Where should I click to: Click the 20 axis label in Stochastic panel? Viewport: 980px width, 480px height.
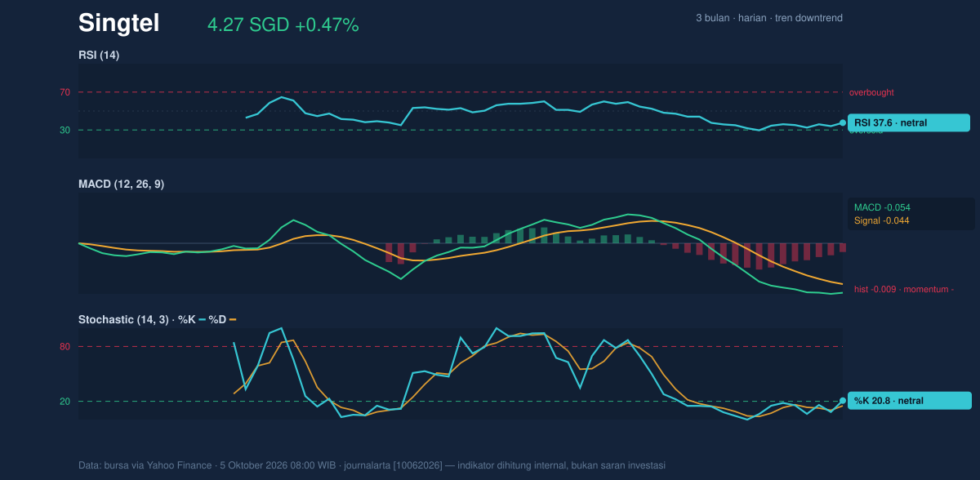point(65,402)
